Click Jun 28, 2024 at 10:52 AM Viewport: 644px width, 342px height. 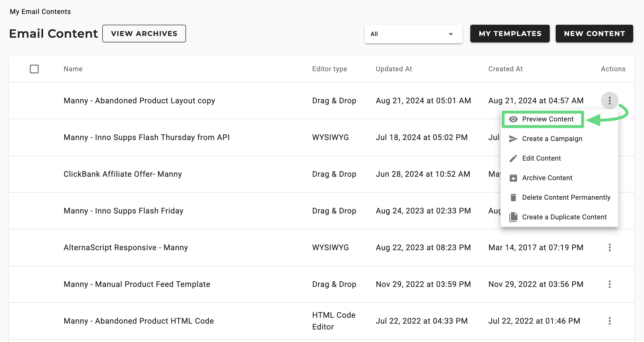pos(423,174)
